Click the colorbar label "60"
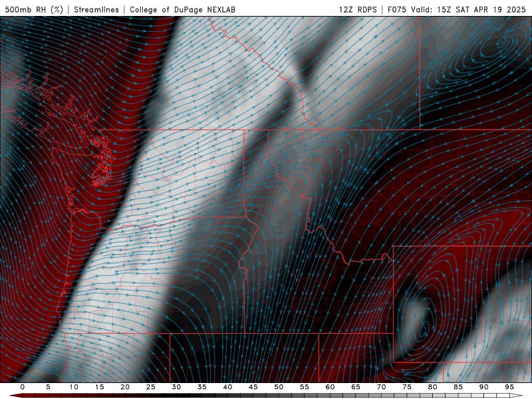This screenshot has width=532, height=399. (x=330, y=387)
